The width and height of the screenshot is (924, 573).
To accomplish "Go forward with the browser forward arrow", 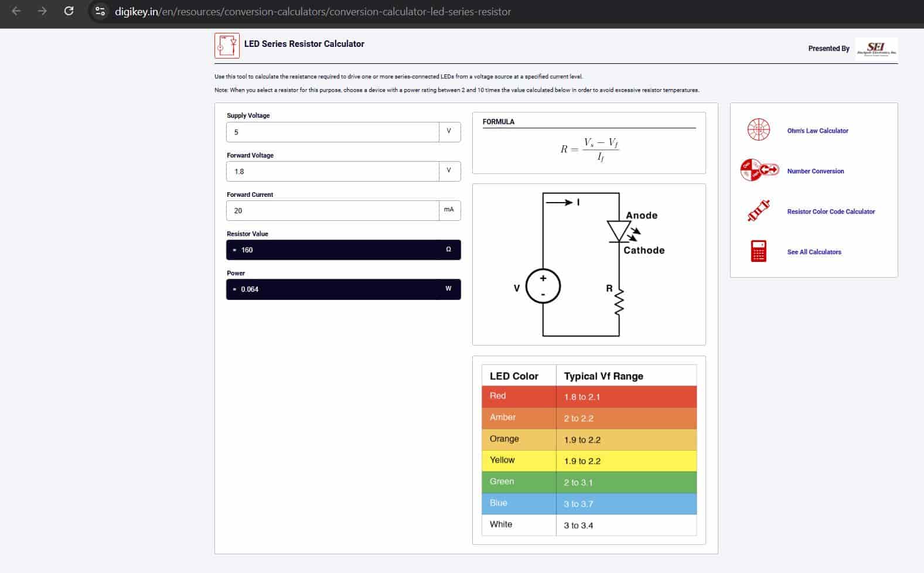I will 42,11.
